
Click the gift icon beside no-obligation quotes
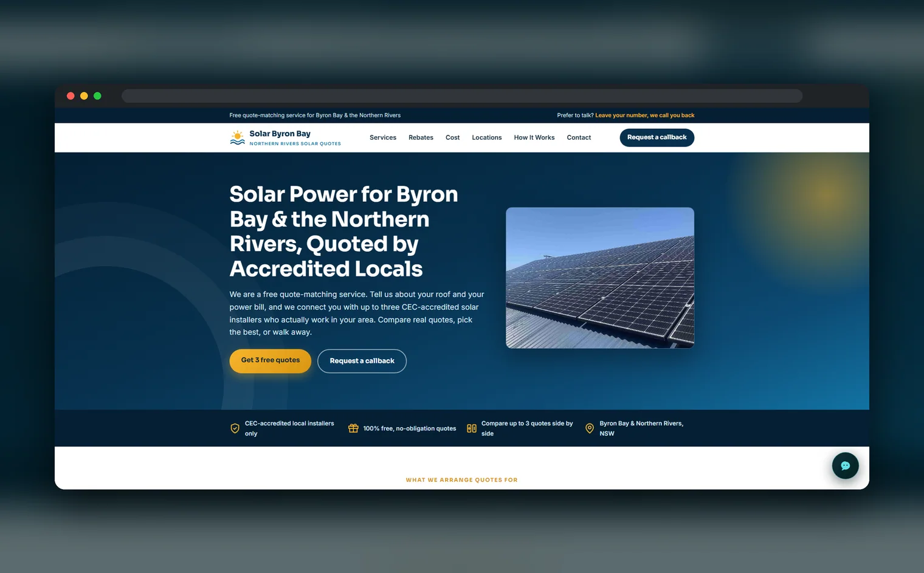coord(353,428)
